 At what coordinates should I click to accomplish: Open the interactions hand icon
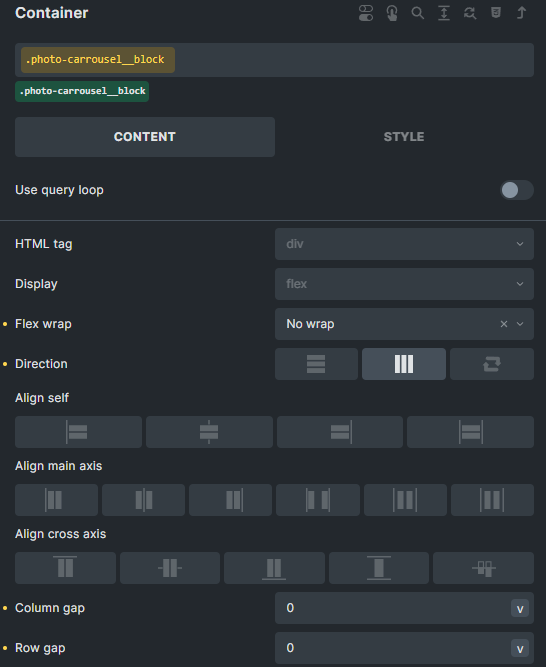[392, 13]
